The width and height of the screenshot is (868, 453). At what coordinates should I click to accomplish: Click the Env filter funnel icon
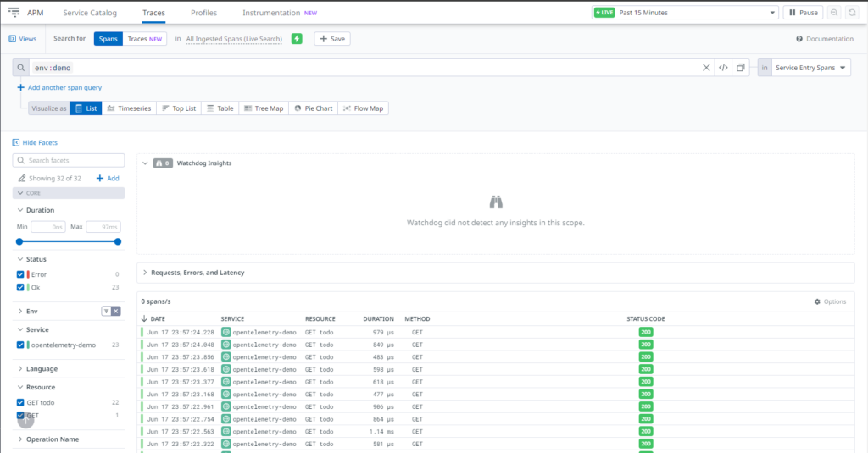(x=106, y=311)
